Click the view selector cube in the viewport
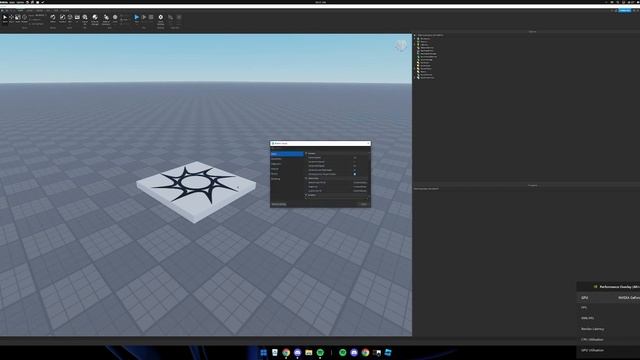This screenshot has width=640, height=360. point(401,46)
